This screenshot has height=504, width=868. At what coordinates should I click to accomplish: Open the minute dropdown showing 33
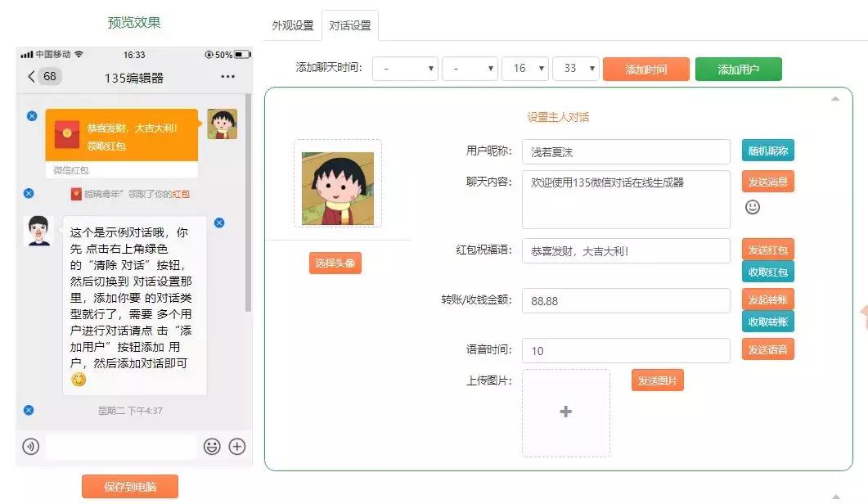tap(576, 69)
